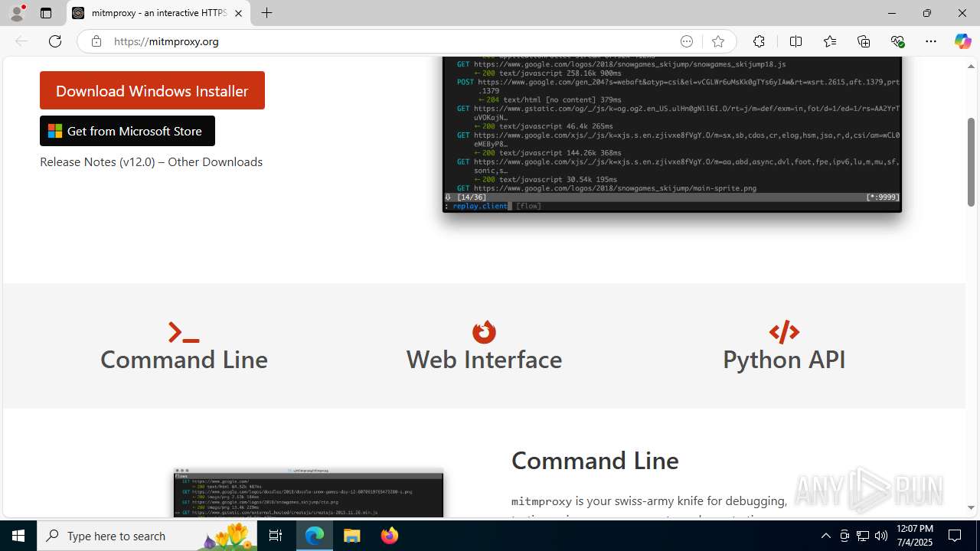Show hidden tray icons chevron
The height and width of the screenshot is (551, 980).
[x=825, y=536]
